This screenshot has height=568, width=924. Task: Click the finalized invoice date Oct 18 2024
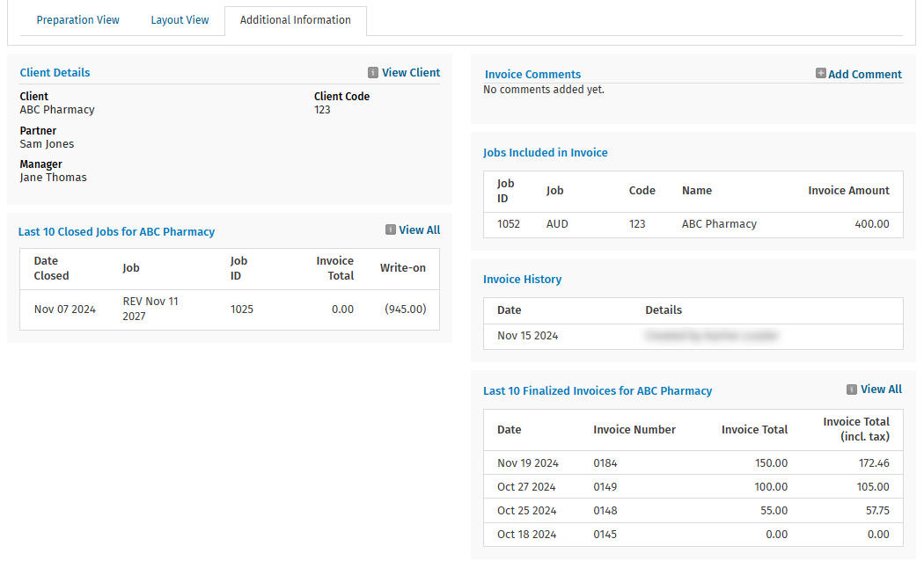tap(527, 535)
